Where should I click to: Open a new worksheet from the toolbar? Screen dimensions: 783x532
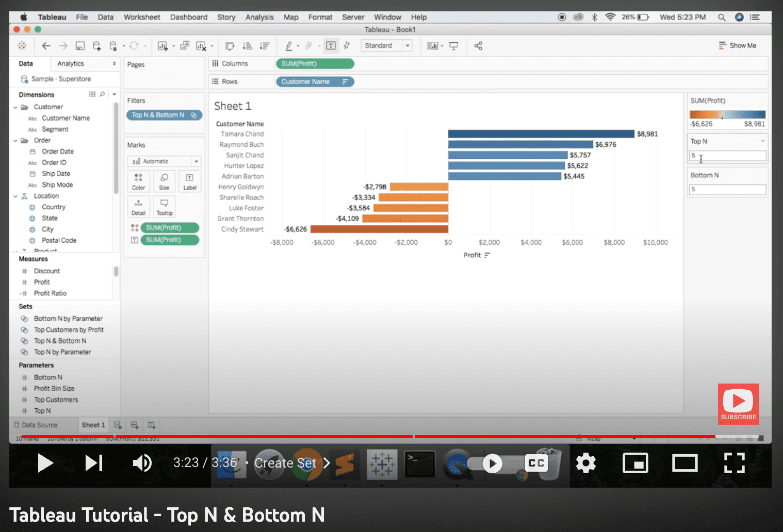(162, 46)
